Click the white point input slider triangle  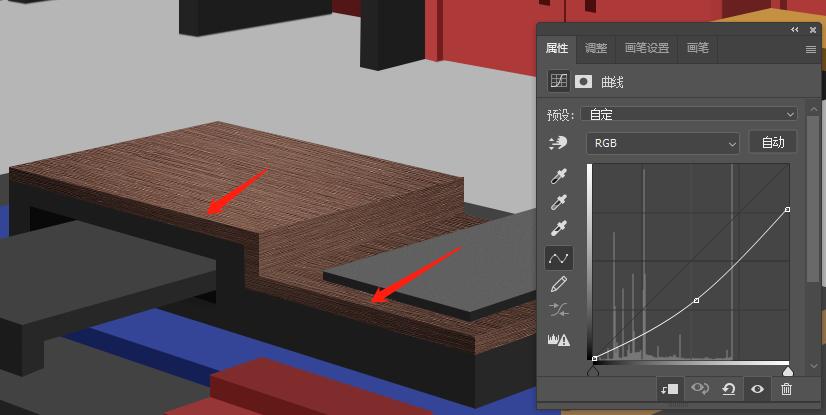pos(788,372)
